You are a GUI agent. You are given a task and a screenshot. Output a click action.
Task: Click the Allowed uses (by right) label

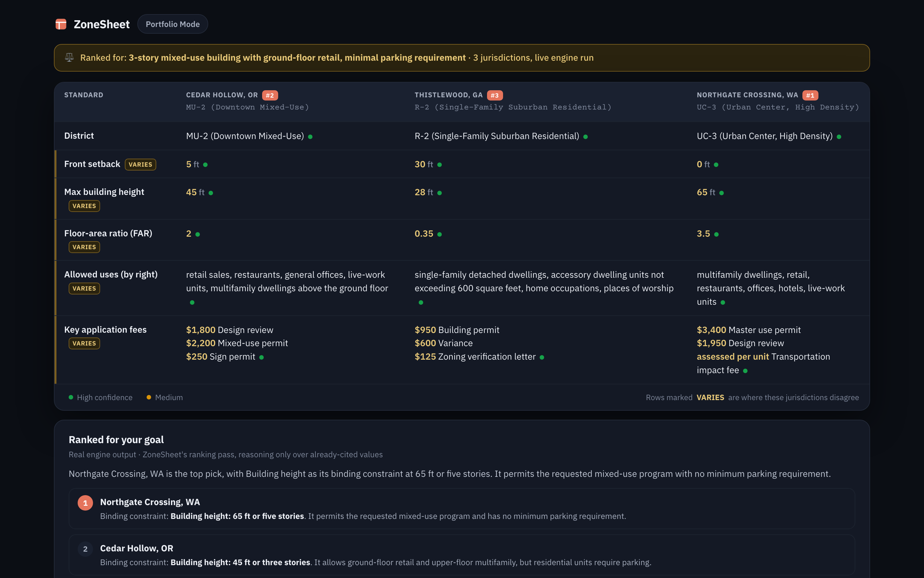111,275
